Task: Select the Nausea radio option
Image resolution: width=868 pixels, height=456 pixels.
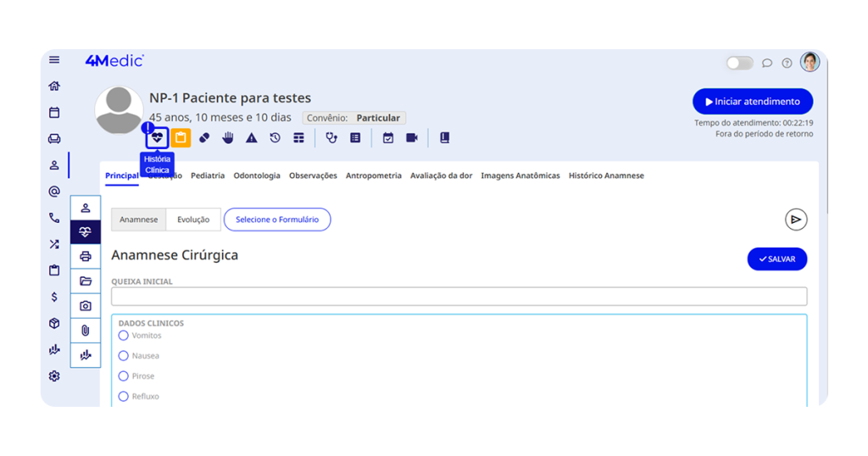Action: [124, 356]
